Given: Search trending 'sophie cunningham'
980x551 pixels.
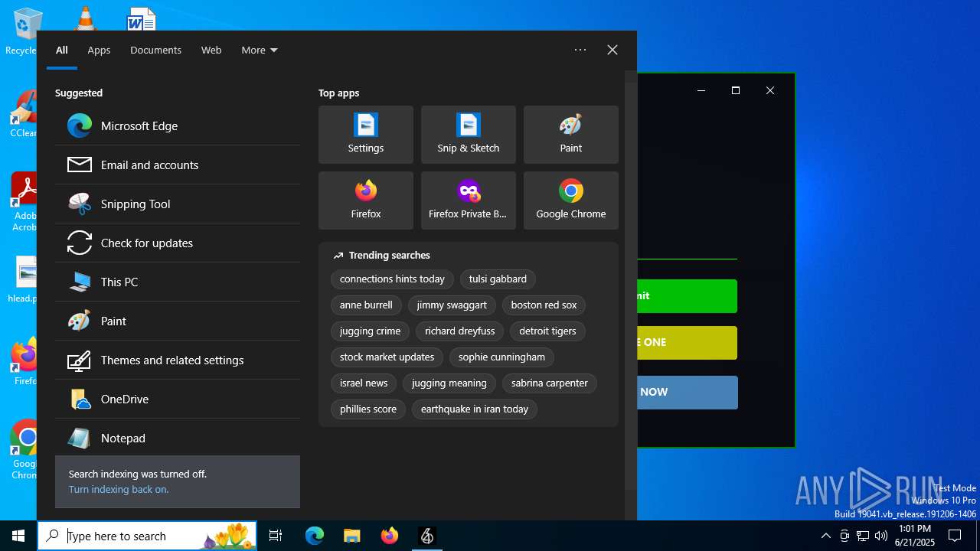Looking at the screenshot, I should [x=501, y=357].
